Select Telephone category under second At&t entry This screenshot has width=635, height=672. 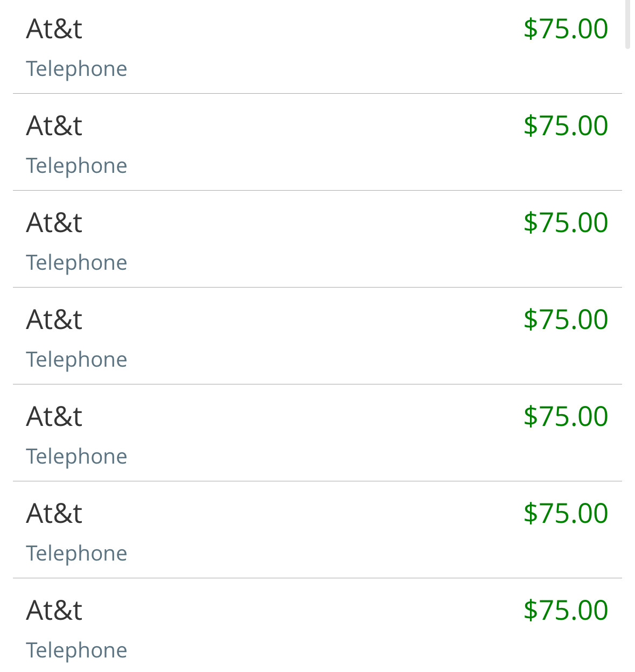76,166
